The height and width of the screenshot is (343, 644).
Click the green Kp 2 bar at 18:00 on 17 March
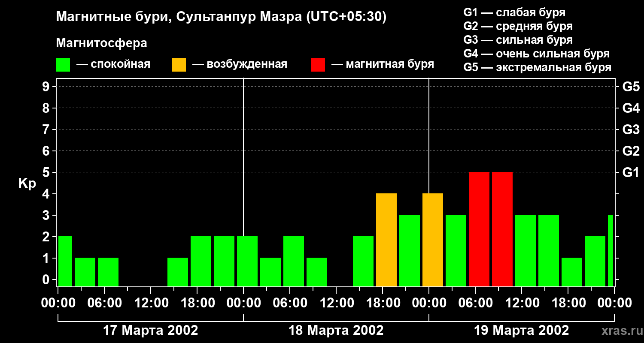click(x=201, y=262)
